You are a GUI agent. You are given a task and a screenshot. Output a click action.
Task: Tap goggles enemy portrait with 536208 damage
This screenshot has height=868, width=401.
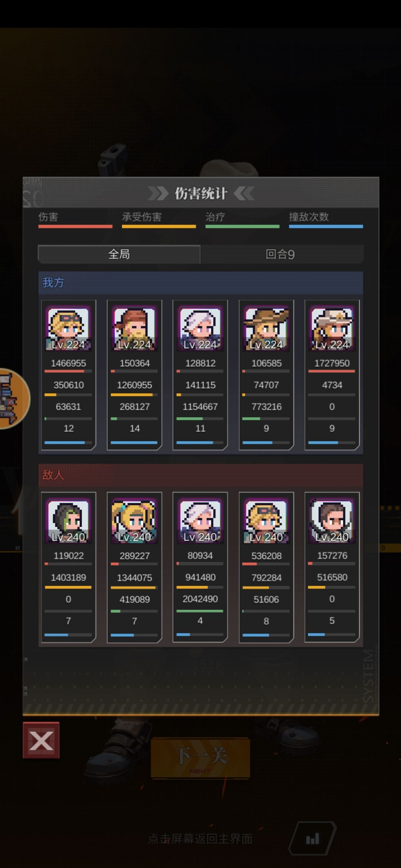pyautogui.click(x=266, y=521)
